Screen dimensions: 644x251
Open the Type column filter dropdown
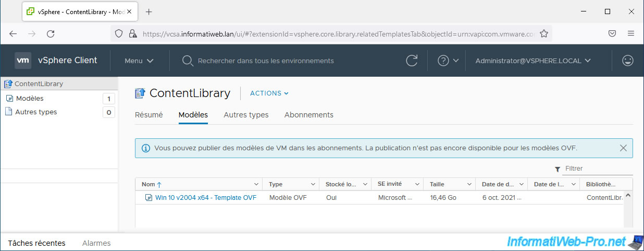pos(313,184)
